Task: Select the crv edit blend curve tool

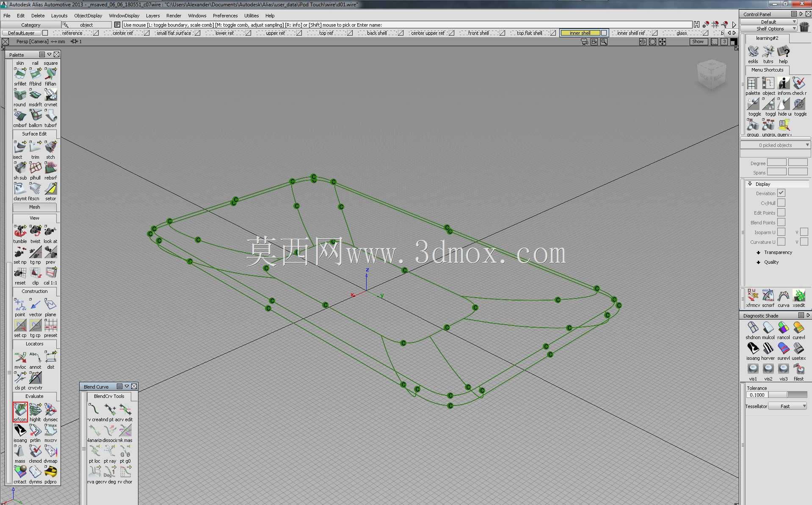Action: (x=125, y=410)
